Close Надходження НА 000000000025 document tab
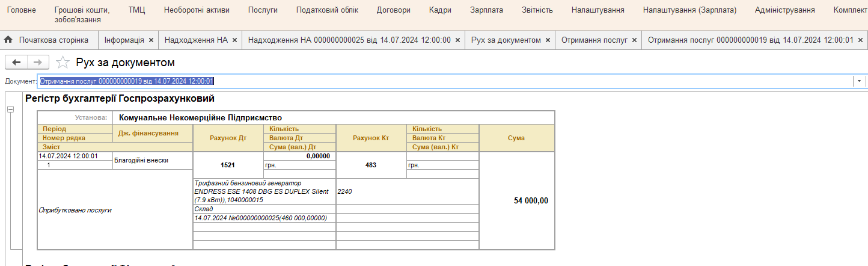Screen dimensions: 868x266 [458, 40]
